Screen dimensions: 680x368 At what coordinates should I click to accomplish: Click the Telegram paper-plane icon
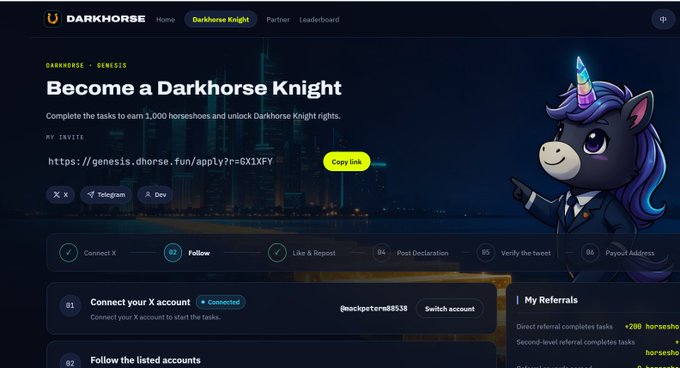91,195
